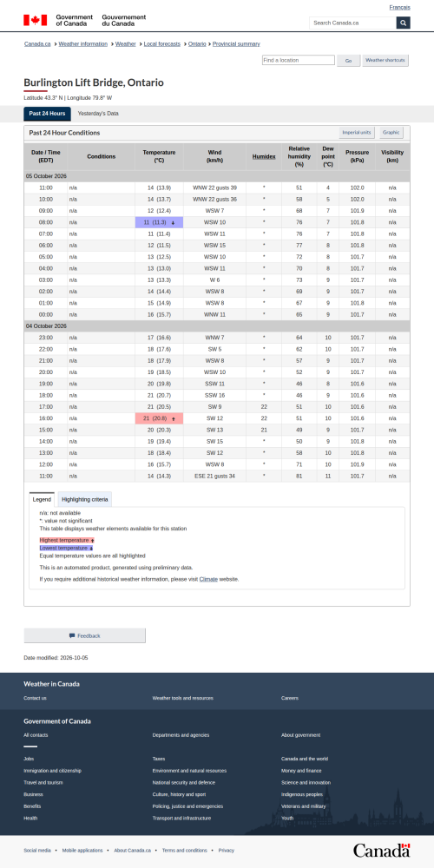Image resolution: width=434 pixels, height=868 pixels.
Task: Click the Highest temperature legend entry
Action: (x=67, y=540)
